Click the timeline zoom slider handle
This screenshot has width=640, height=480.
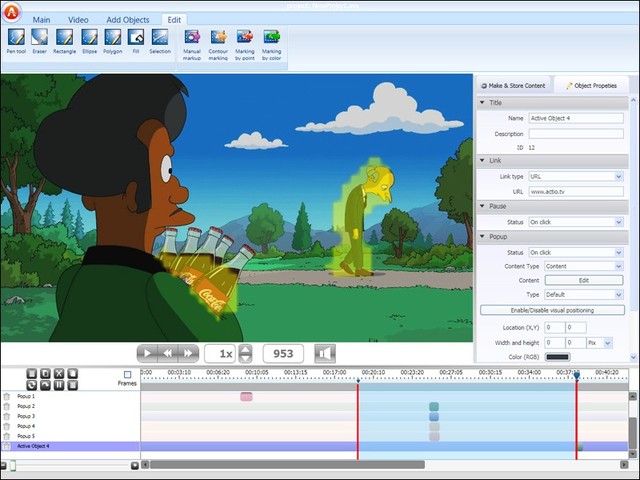(x=13, y=465)
